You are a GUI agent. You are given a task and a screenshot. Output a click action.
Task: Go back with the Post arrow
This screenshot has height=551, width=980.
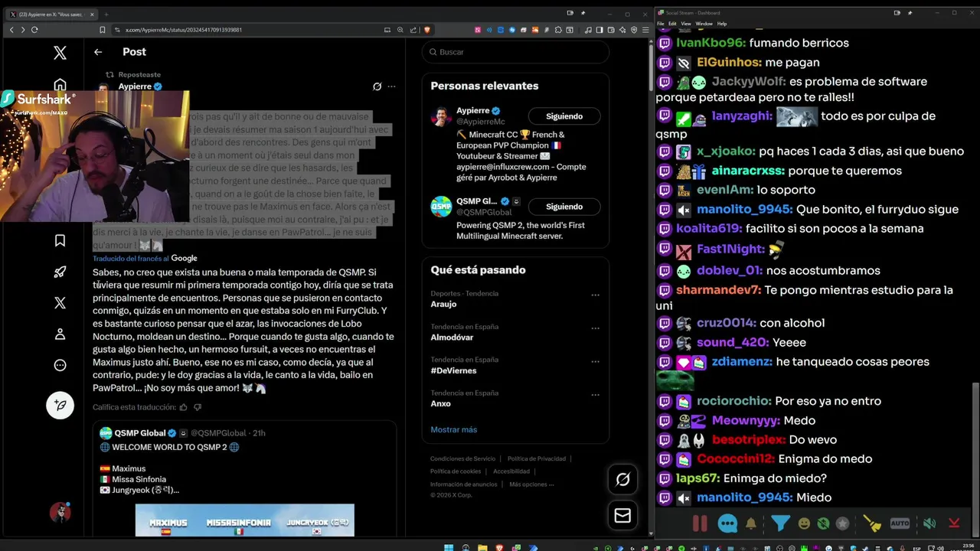98,52
